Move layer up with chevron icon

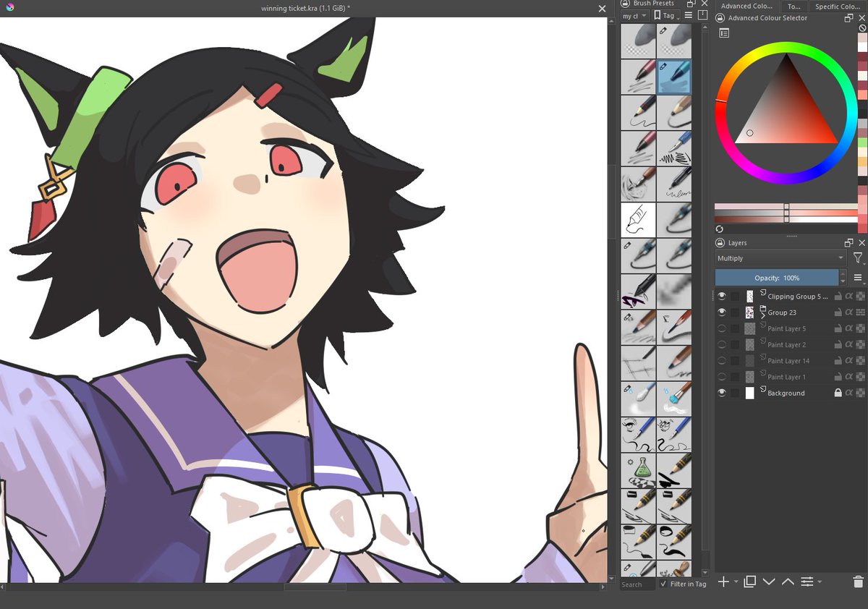[788, 582]
